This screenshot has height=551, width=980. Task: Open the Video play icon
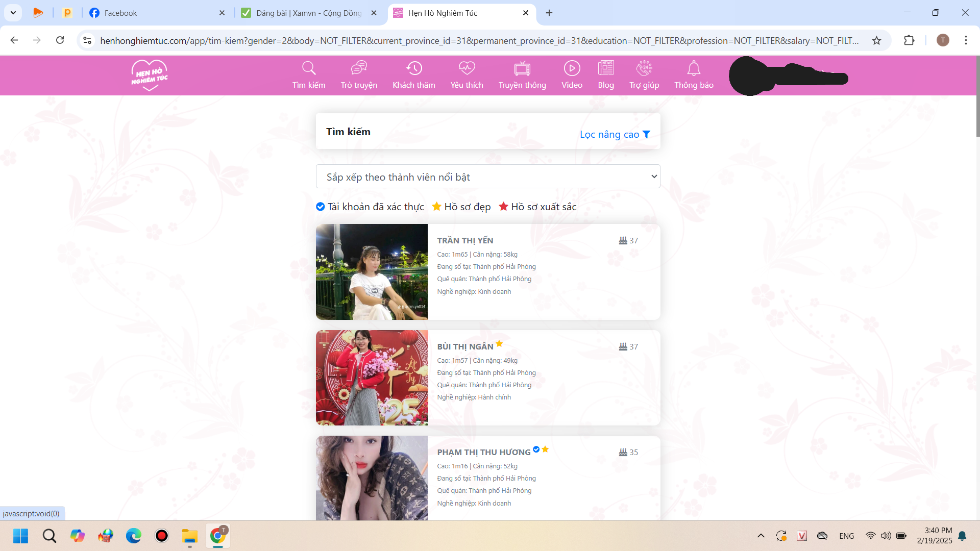tap(572, 68)
